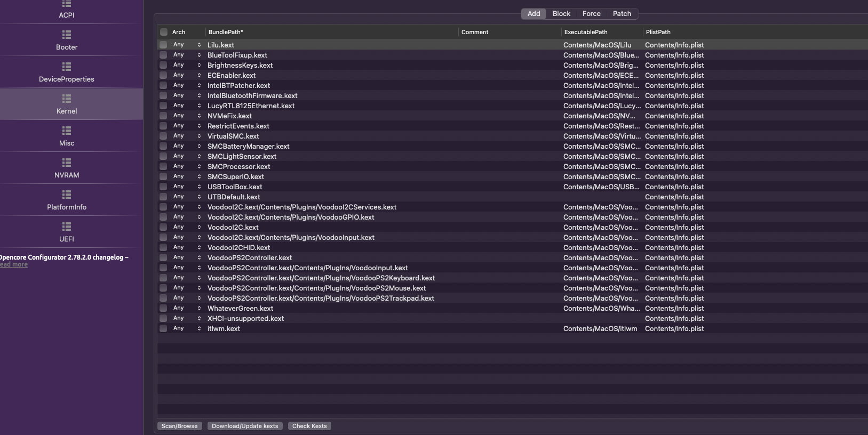Click the Contents/MacOS/Lilu executable path
The image size is (868, 435).
coord(597,45)
